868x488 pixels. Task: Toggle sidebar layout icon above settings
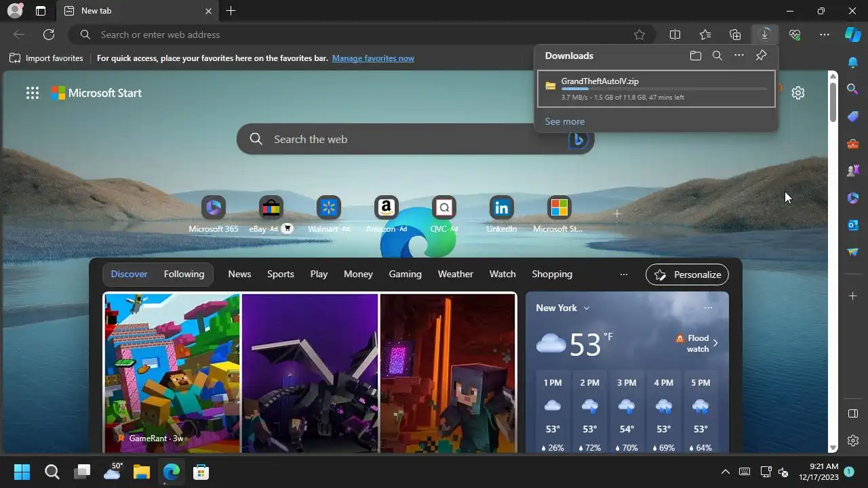pos(853,413)
